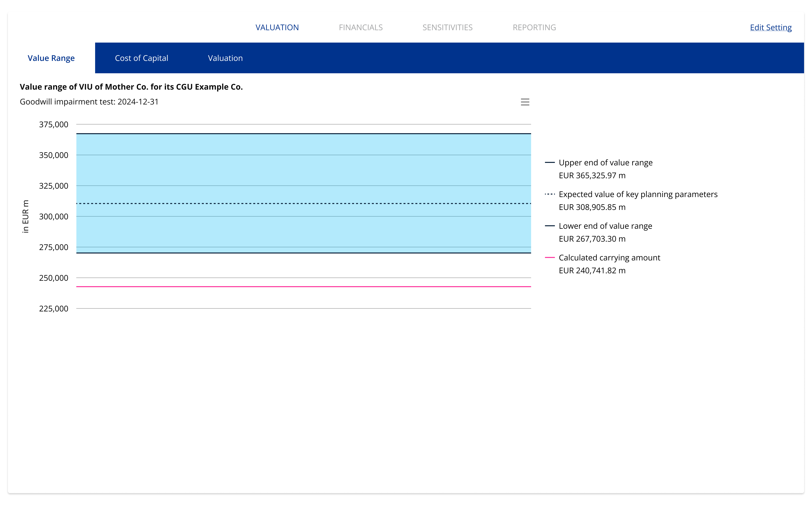Screen dimensions: 812x505
Task: Select the 250,000 axis label
Action: point(54,278)
